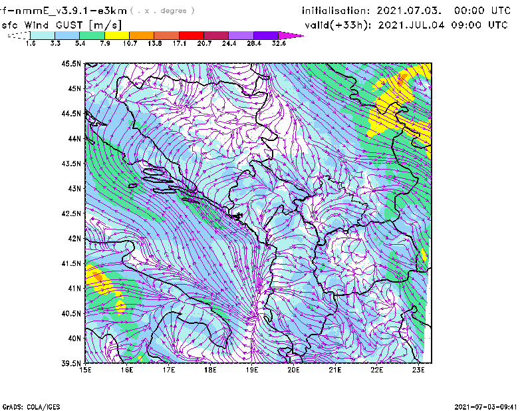The width and height of the screenshot is (532, 411).
Task: Click the lavender 24.4–28.4 legend swatch
Action: click(241, 35)
